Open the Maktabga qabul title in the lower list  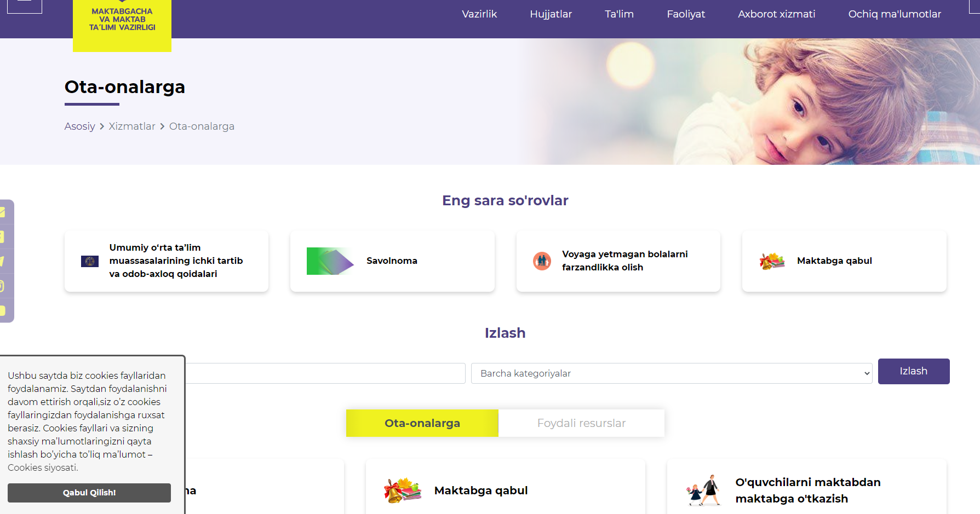click(x=481, y=490)
